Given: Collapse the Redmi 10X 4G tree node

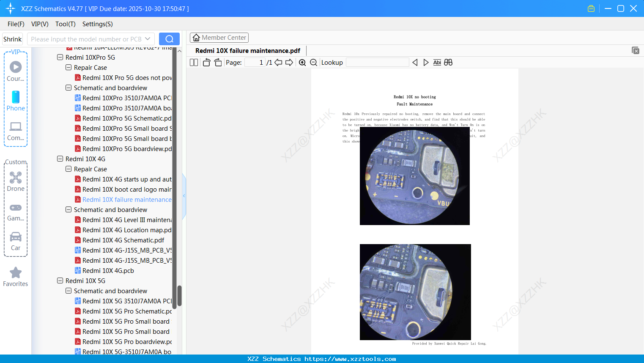Looking at the screenshot, I should pos(60,159).
